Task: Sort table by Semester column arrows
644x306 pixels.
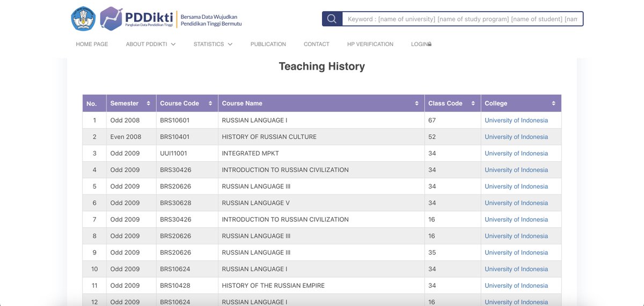Action: click(149, 103)
